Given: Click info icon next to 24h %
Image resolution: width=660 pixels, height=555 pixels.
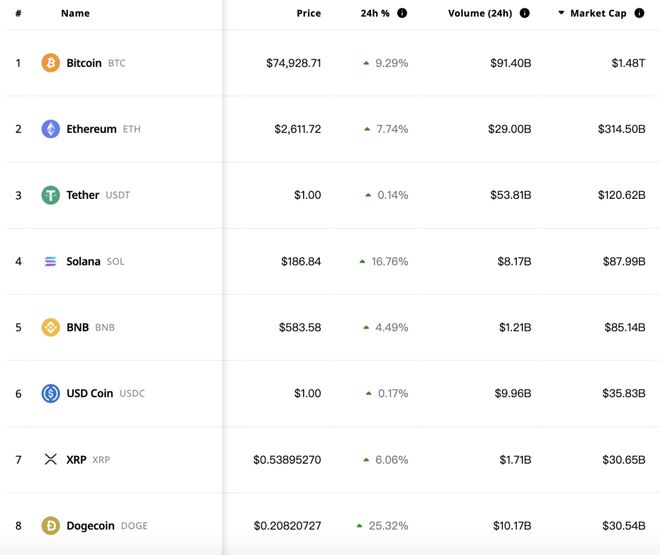Looking at the screenshot, I should (x=402, y=13).
